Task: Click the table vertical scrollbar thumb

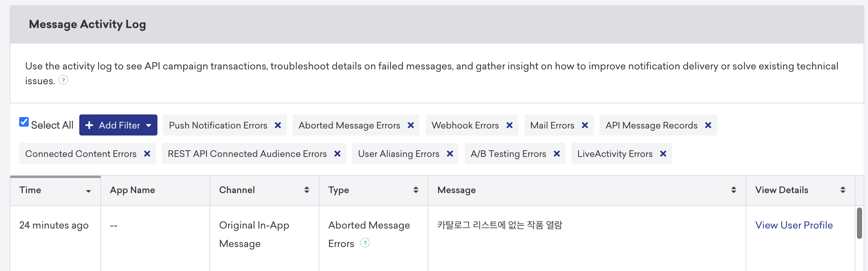Action: [860, 223]
